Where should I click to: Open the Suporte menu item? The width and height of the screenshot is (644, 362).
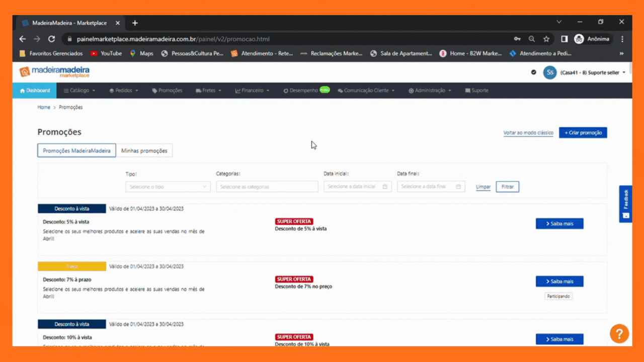click(x=476, y=90)
